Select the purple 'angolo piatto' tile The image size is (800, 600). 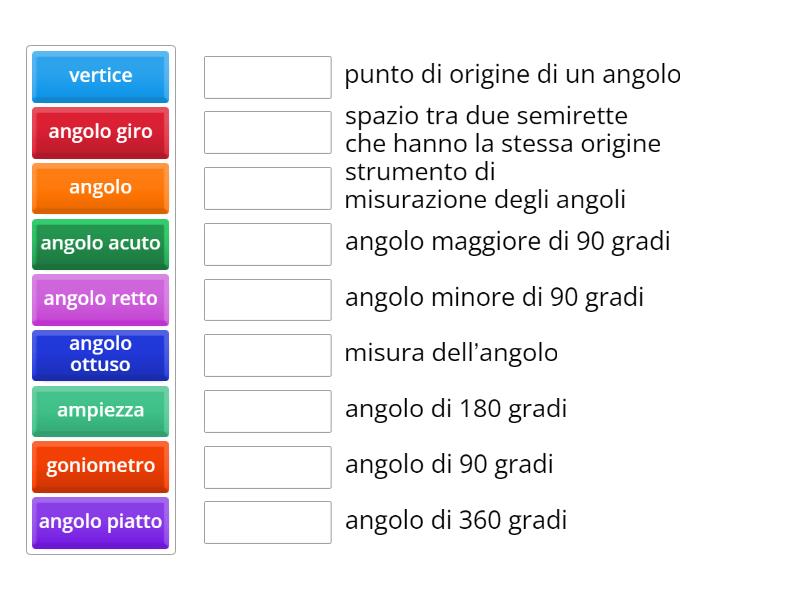click(x=100, y=522)
